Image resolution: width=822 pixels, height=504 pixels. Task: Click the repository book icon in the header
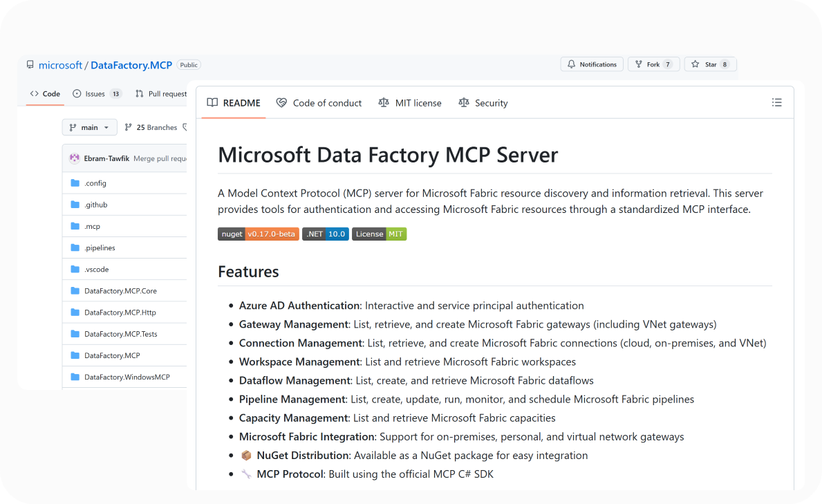[x=30, y=64]
